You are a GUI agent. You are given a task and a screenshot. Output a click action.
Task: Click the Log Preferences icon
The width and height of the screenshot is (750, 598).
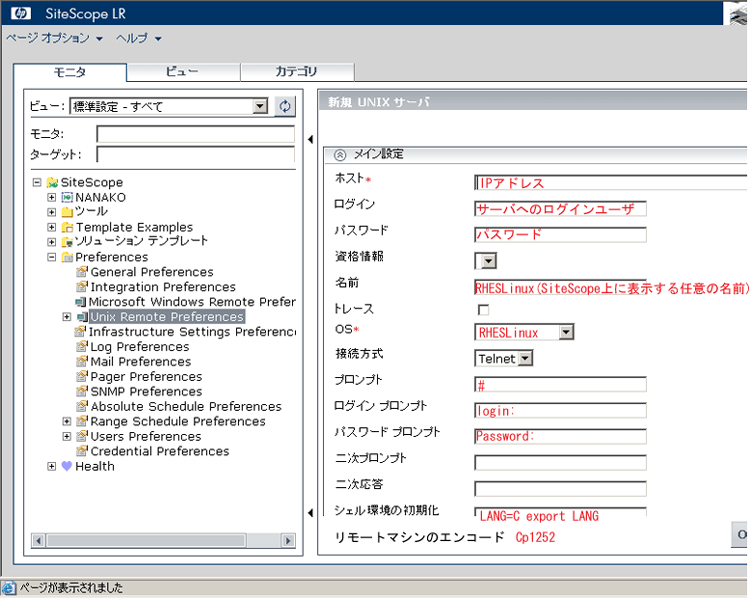click(82, 346)
